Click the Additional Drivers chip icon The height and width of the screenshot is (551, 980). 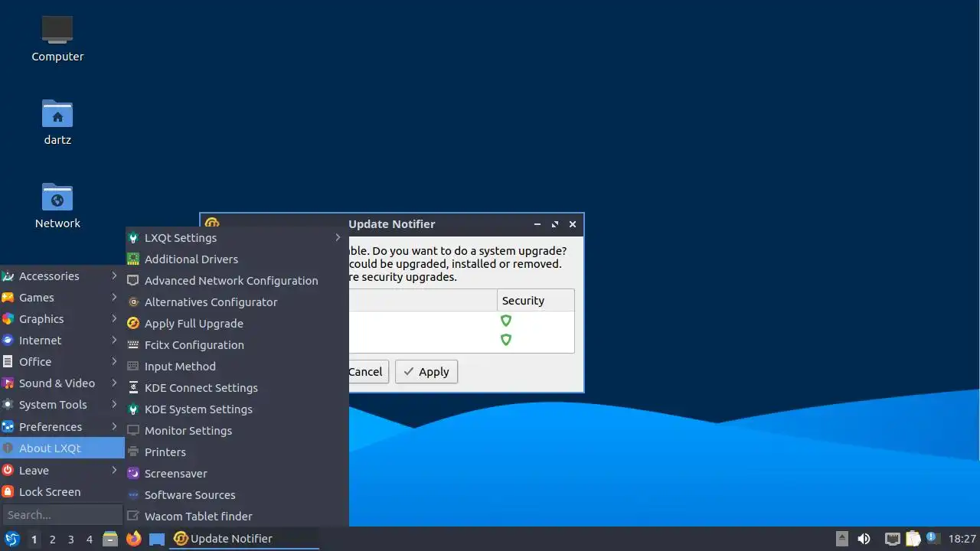[x=133, y=259]
